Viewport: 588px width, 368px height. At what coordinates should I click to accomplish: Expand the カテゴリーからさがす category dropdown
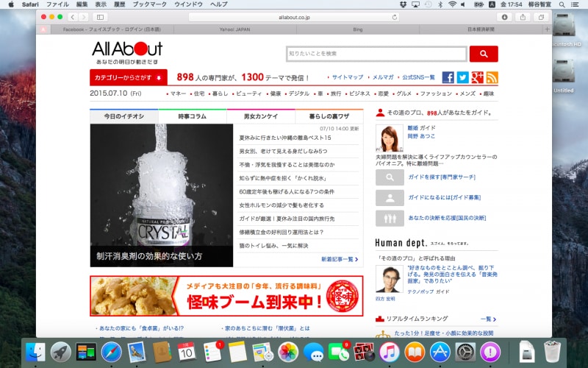click(129, 78)
